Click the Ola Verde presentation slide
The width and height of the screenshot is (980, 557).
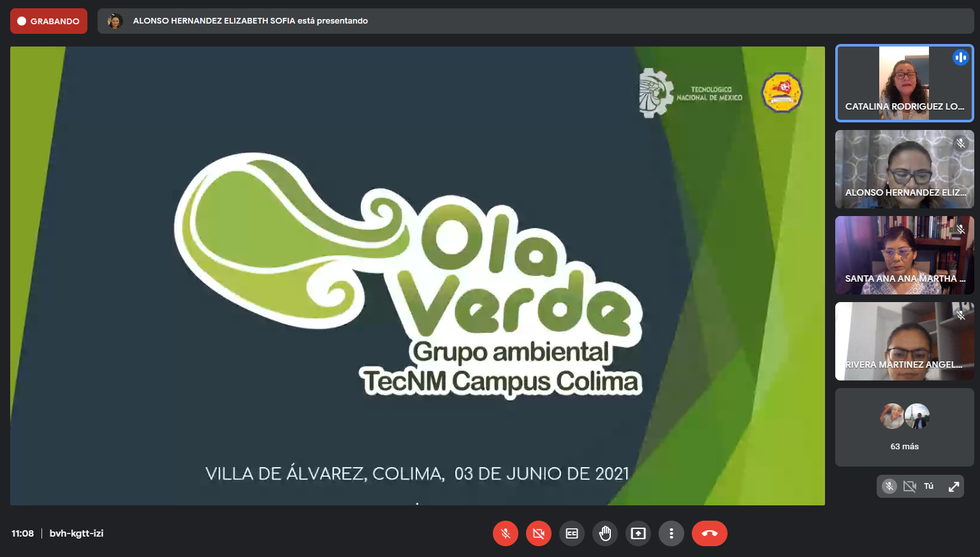[x=417, y=275]
